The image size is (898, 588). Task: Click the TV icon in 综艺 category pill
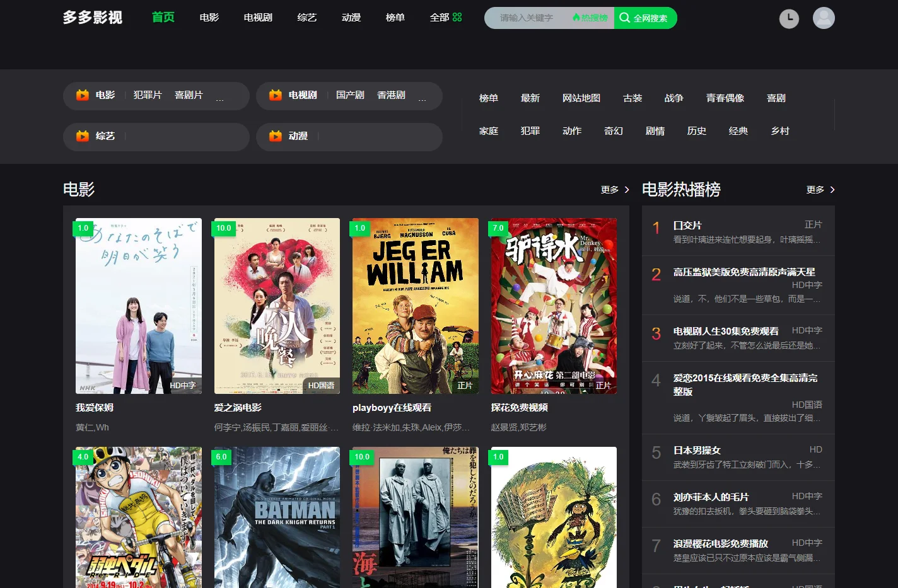(83, 136)
